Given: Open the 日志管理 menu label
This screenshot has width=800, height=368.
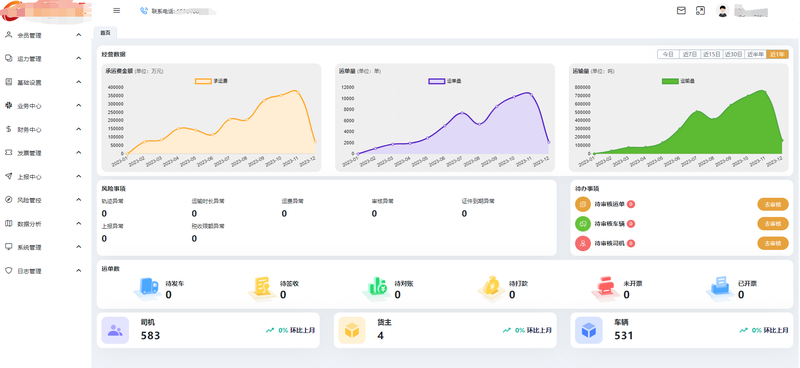Looking at the screenshot, I should click(29, 271).
